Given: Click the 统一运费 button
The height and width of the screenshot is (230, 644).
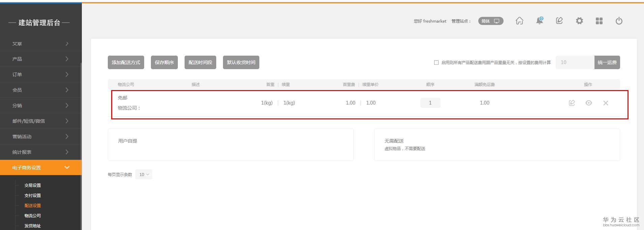Looking at the screenshot, I should pyautogui.click(x=607, y=62).
